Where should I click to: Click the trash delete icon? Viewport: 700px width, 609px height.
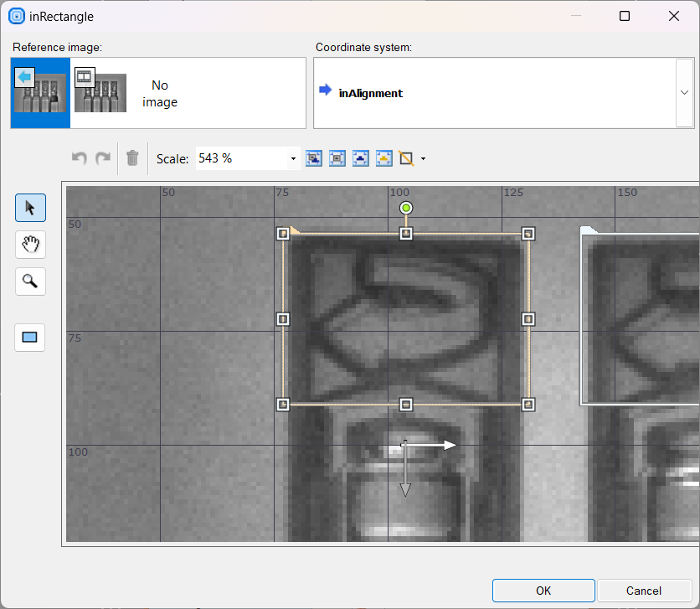click(132, 157)
